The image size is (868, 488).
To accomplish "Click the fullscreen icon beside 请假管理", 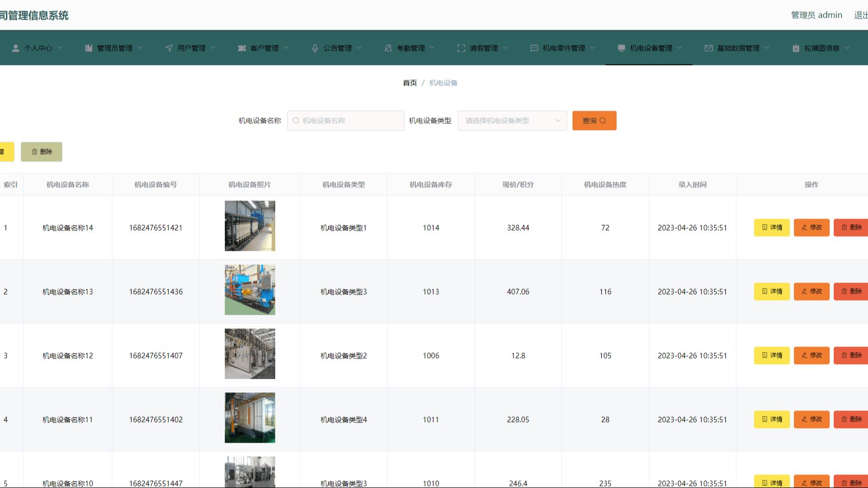I will pos(461,48).
